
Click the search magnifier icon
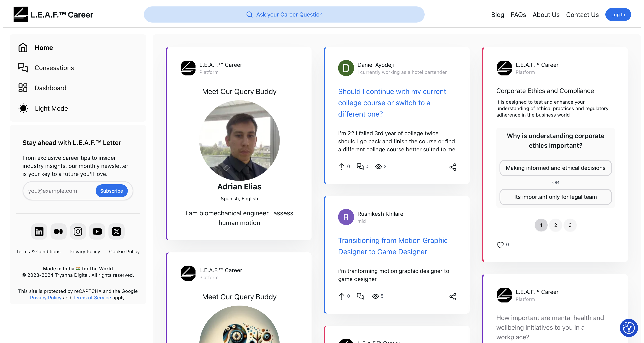(249, 14)
